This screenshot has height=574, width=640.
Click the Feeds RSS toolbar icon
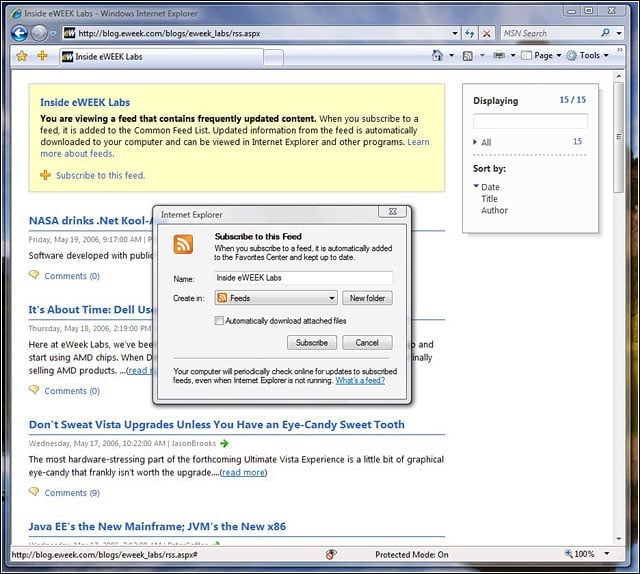[x=468, y=56]
